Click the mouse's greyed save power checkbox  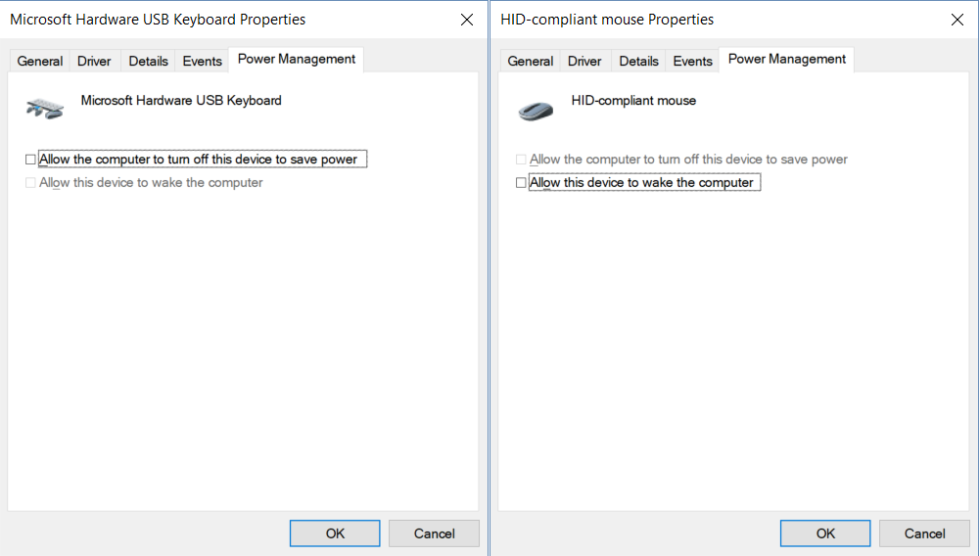click(x=521, y=160)
